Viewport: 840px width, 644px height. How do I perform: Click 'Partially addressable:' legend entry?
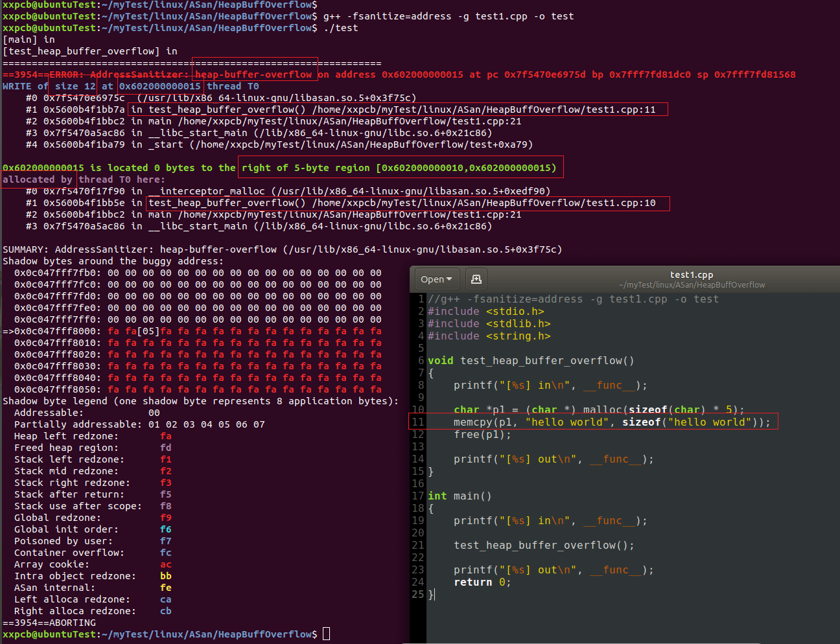click(x=139, y=424)
